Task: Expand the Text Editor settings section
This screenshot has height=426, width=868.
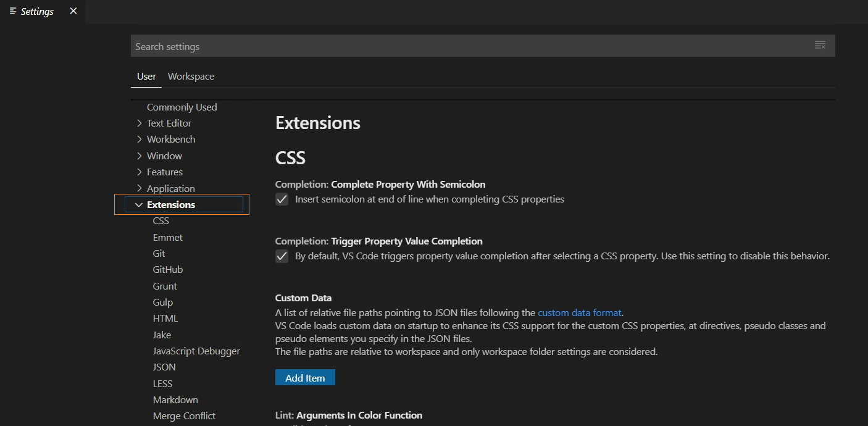Action: click(x=140, y=123)
